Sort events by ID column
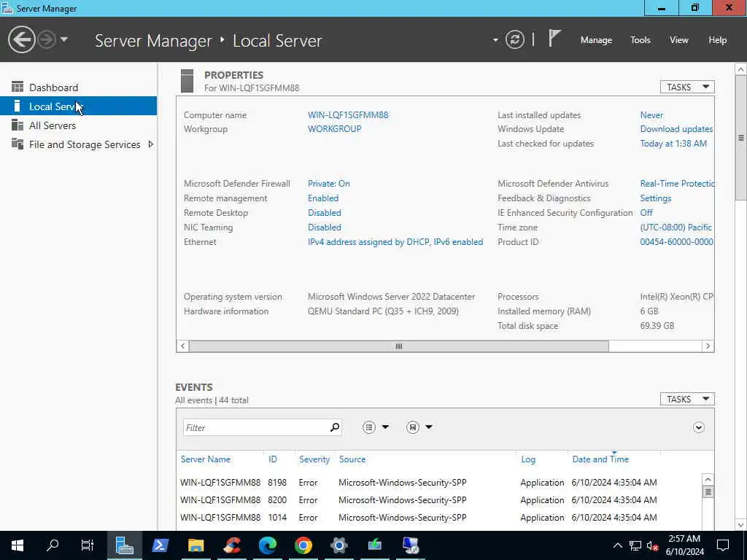The height and width of the screenshot is (560, 747). pos(273,459)
